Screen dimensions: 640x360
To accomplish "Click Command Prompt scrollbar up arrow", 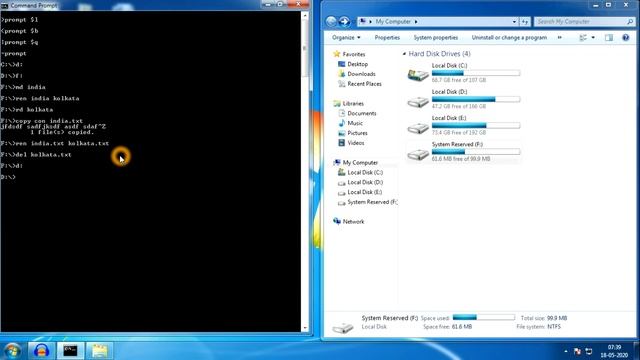I will pyautogui.click(x=305, y=16).
